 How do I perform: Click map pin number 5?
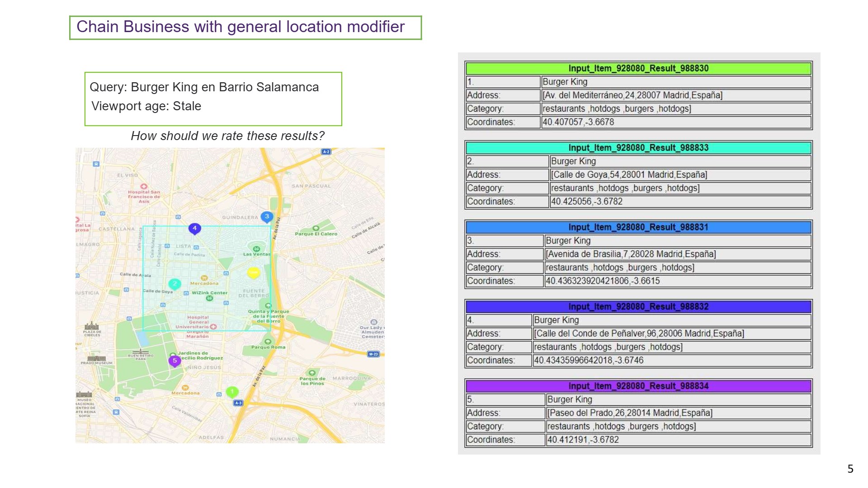click(175, 361)
